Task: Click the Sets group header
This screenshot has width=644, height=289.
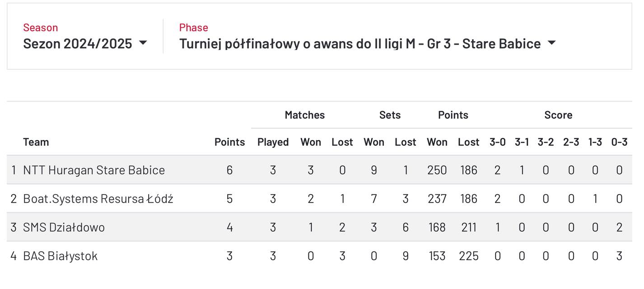Action: coord(390,115)
